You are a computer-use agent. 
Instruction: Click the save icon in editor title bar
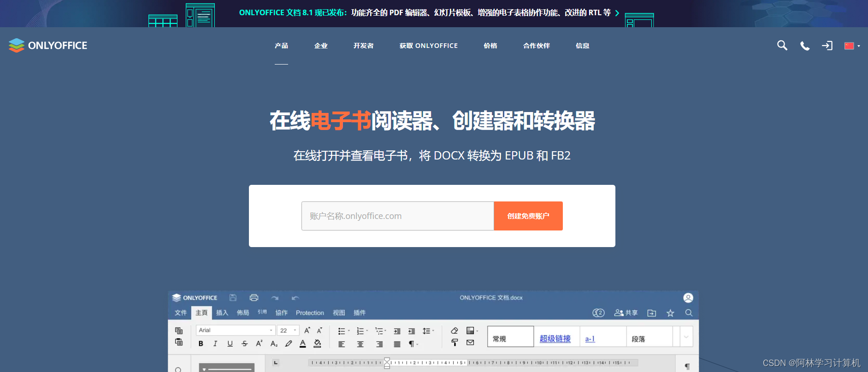233,298
